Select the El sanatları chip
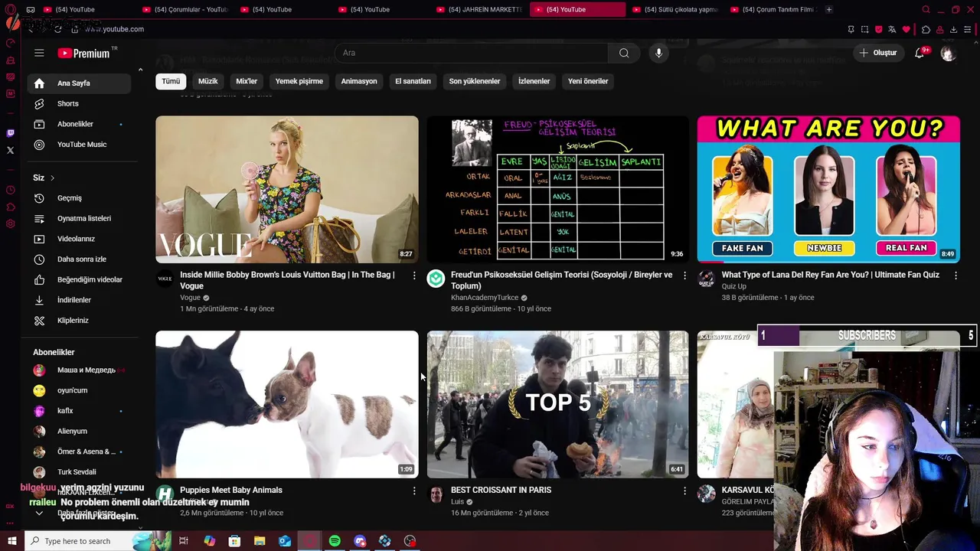 pos(413,81)
